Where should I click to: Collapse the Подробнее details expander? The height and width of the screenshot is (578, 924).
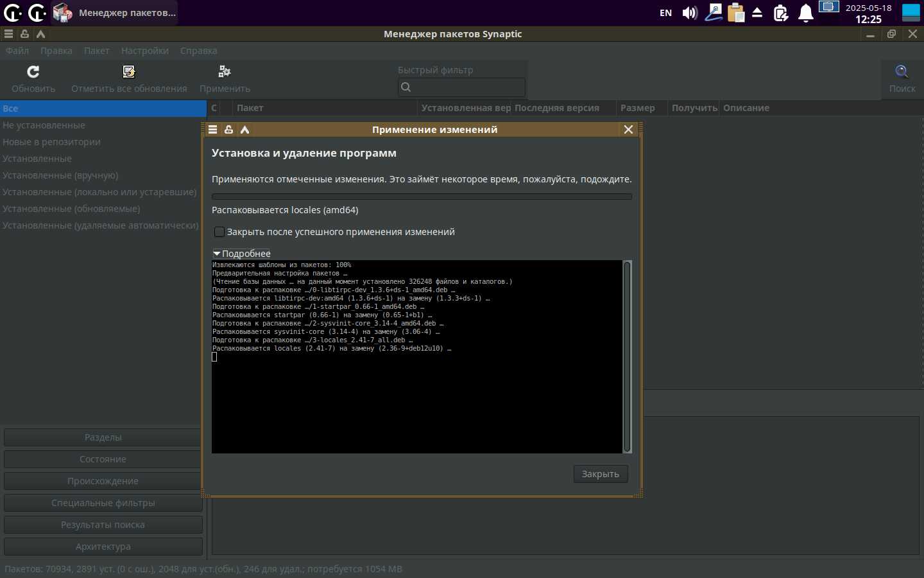point(217,254)
